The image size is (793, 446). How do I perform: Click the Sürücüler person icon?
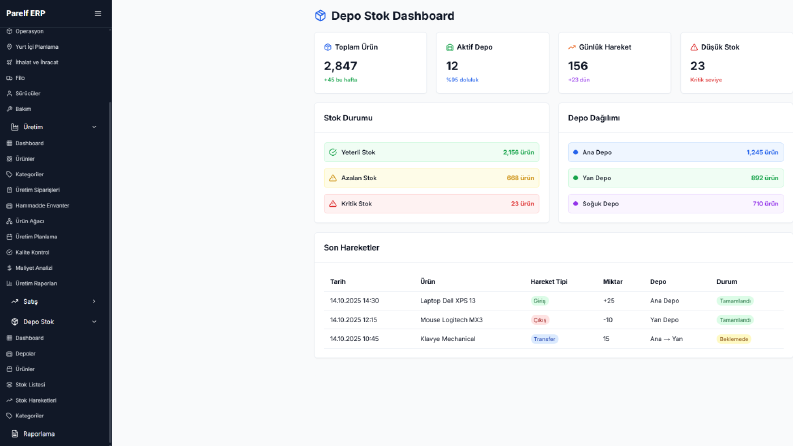click(x=9, y=94)
